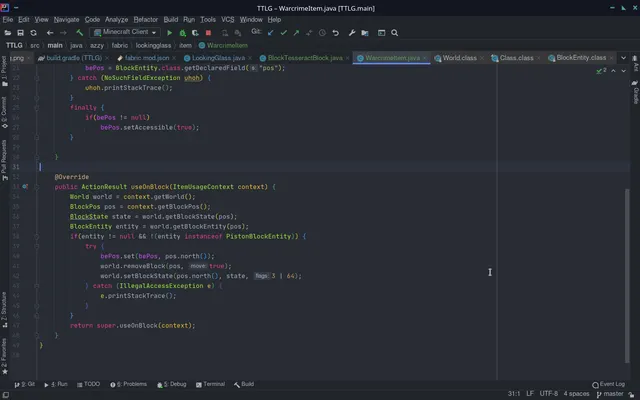640x400 pixels.
Task: Open the Git tool window button
Action: (24, 384)
